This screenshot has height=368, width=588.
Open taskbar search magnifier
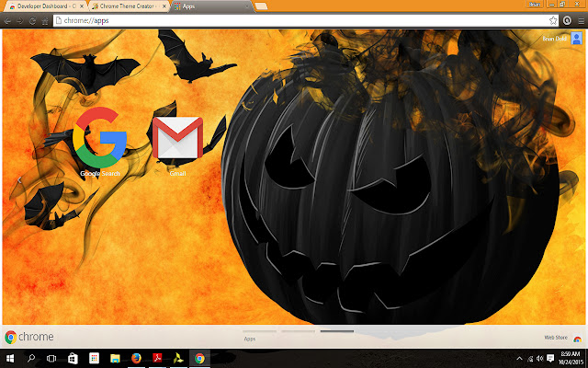pos(31,358)
